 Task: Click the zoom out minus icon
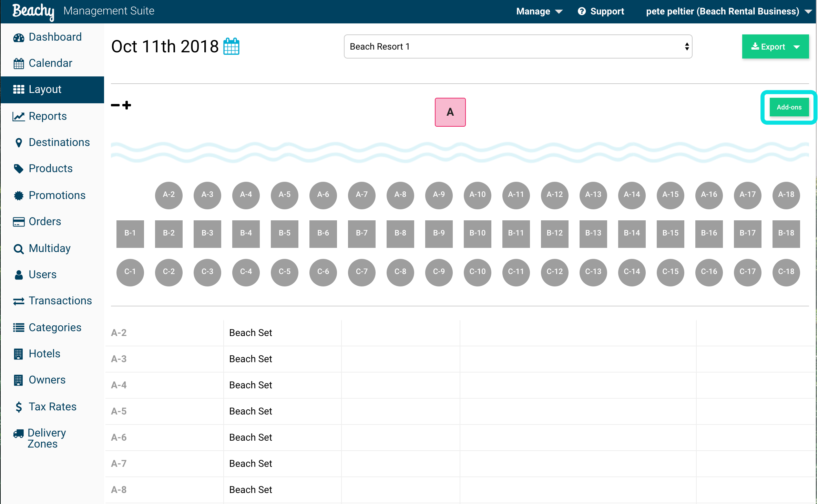115,105
